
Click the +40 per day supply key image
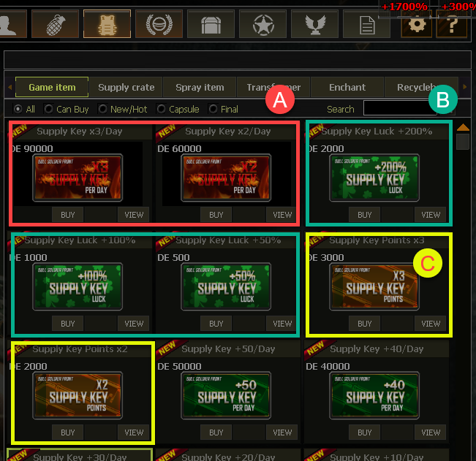[374, 395]
